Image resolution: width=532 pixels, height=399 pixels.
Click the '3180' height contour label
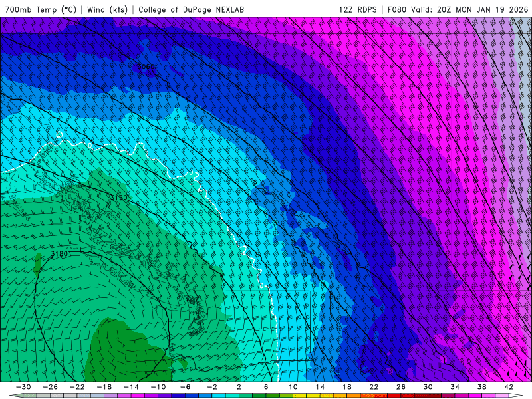point(59,253)
